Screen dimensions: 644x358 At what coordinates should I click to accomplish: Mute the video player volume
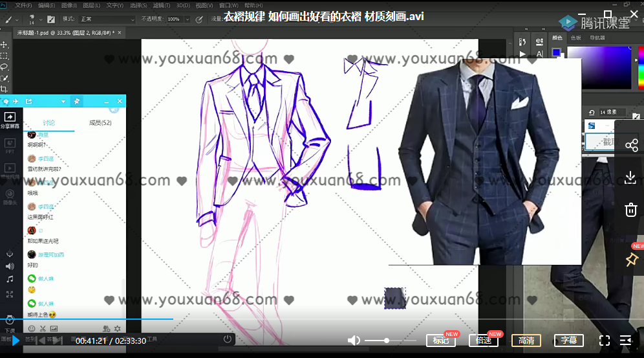[x=354, y=341]
